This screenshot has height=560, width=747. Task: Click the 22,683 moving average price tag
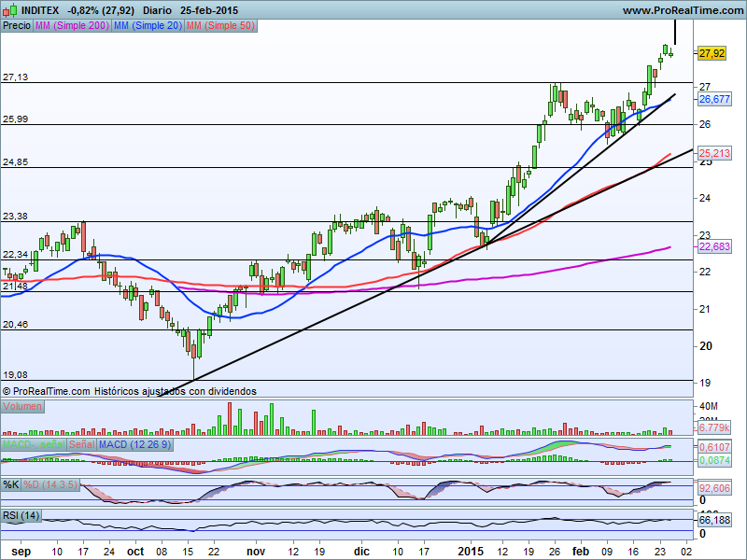pyautogui.click(x=714, y=246)
